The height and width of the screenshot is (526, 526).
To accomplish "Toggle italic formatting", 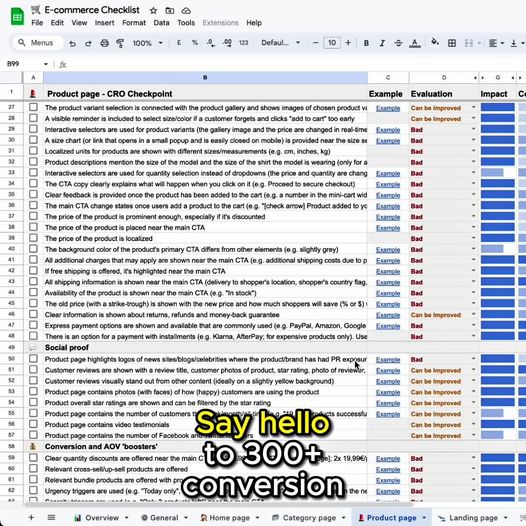I will coord(382,43).
